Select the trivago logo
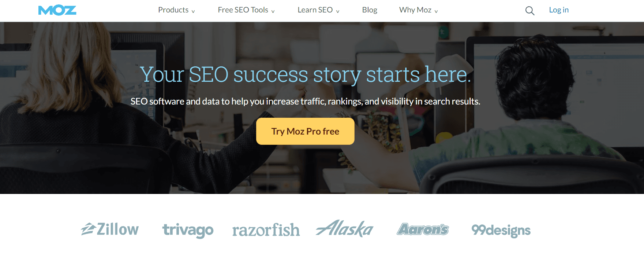Screen dimensions: 644x257 188,230
